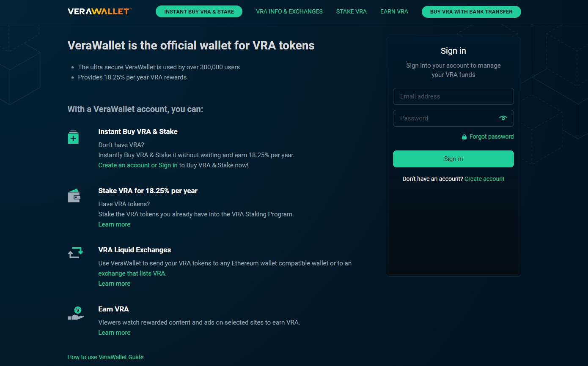Click the lock icon beside Forgot password
Viewport: 588px width, 366px height.
[464, 137]
